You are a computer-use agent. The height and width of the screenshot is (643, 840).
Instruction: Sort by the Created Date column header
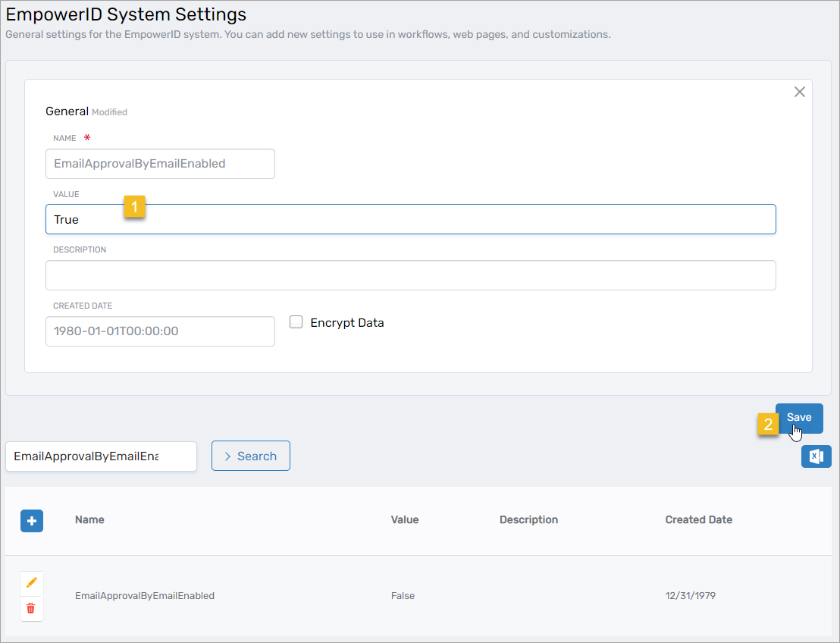[x=698, y=519]
